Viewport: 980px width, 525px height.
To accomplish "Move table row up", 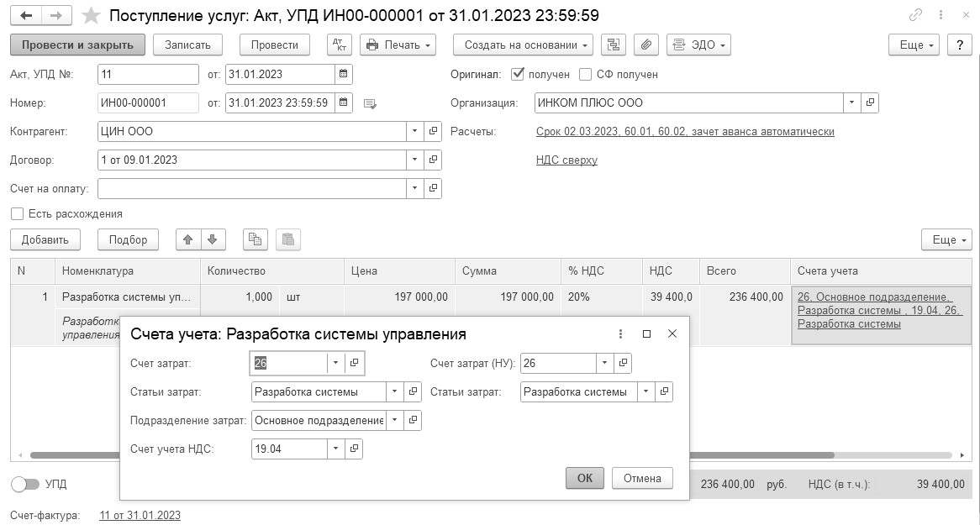I will coord(188,239).
